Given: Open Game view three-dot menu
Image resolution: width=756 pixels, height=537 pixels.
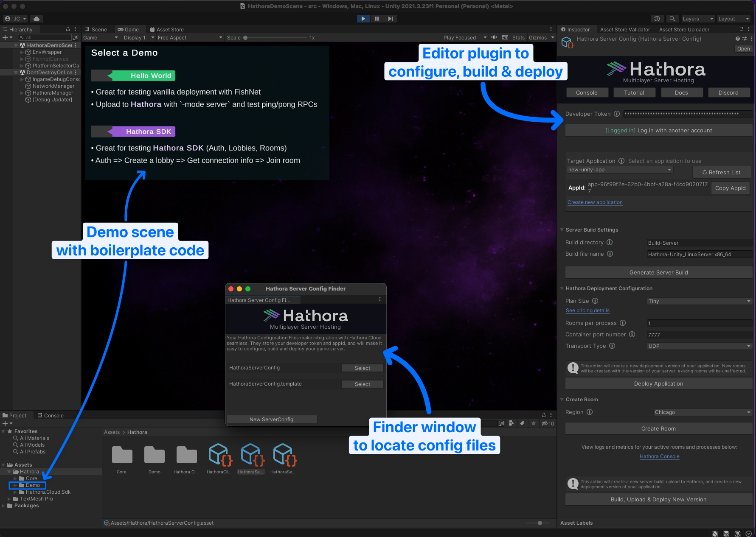Looking at the screenshot, I should click(x=551, y=29).
